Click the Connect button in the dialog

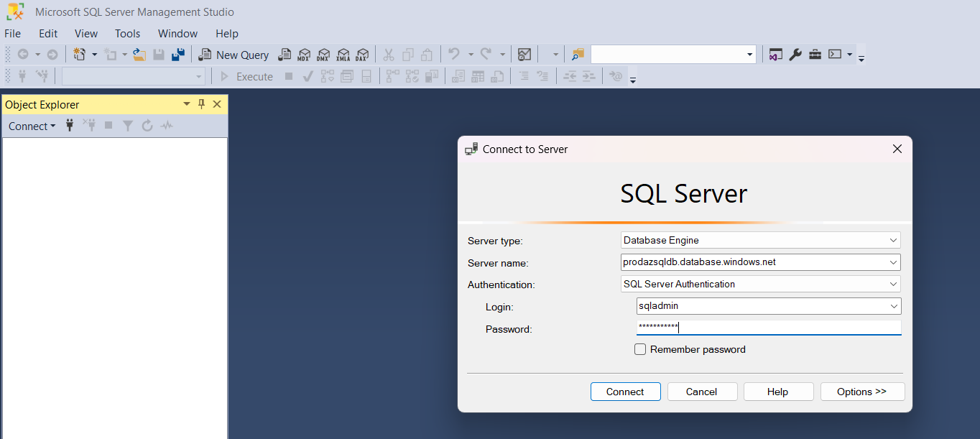click(625, 392)
